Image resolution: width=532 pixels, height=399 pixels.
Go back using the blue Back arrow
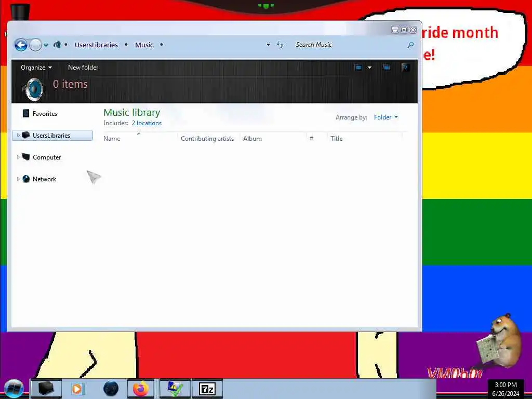[x=21, y=45]
